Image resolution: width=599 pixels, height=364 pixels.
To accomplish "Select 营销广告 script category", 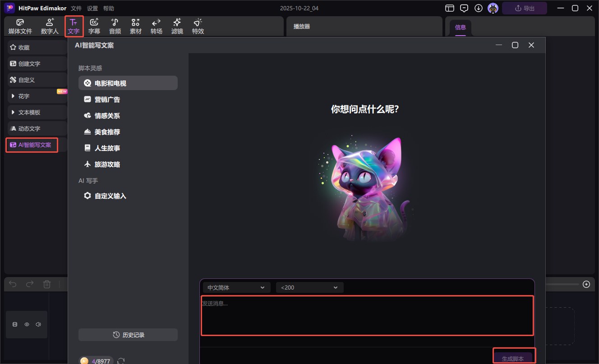I will (x=107, y=100).
